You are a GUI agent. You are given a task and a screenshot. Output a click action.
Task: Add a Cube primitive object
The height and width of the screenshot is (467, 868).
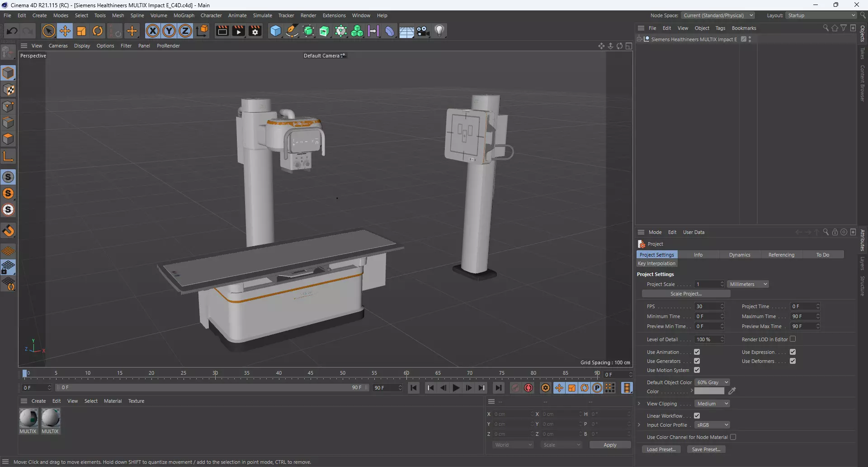click(275, 31)
